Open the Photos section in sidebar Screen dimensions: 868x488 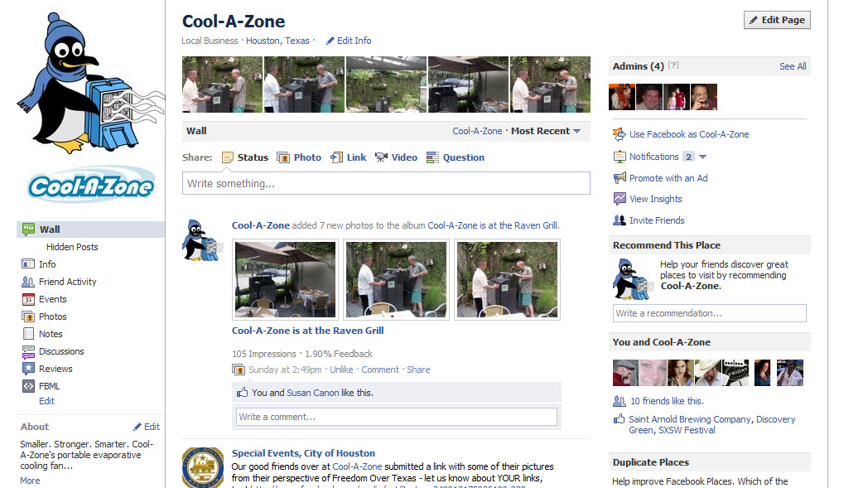tap(52, 316)
